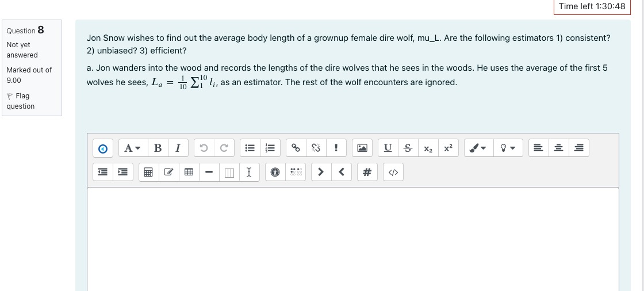The height and width of the screenshot is (291, 644).
Task: Insert a horizontal rule line
Action: click(209, 172)
